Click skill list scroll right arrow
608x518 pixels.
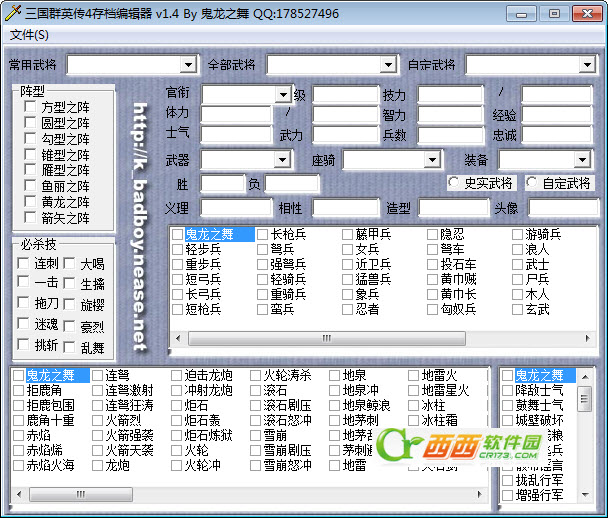(480, 494)
